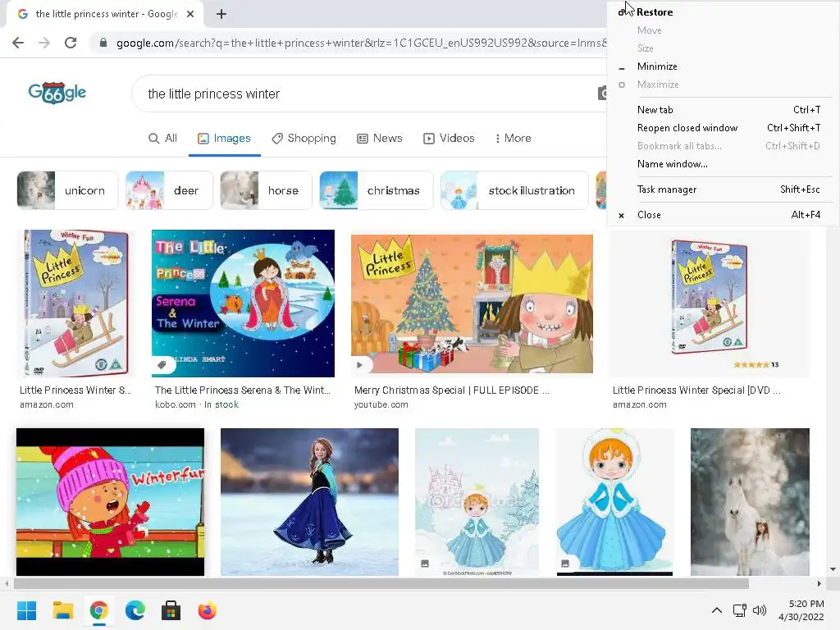Open the watermarked stock princess castle thumbnail
Viewport: 840px width, 630px height.
[477, 502]
